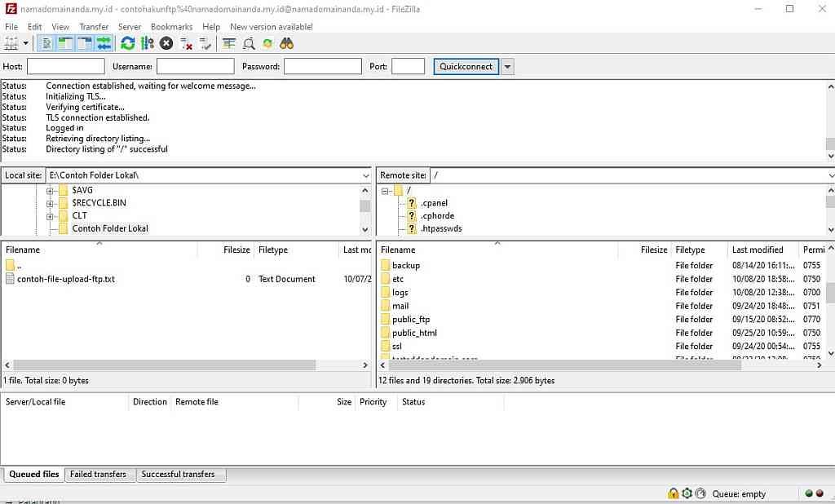
Task: Reconnect to last server icon
Action: [205, 44]
